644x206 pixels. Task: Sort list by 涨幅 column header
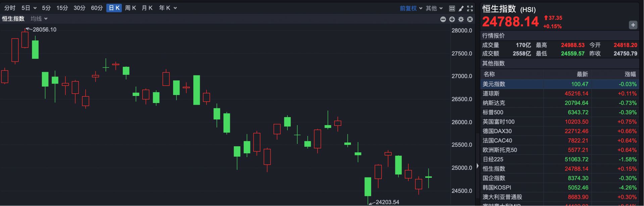point(630,74)
